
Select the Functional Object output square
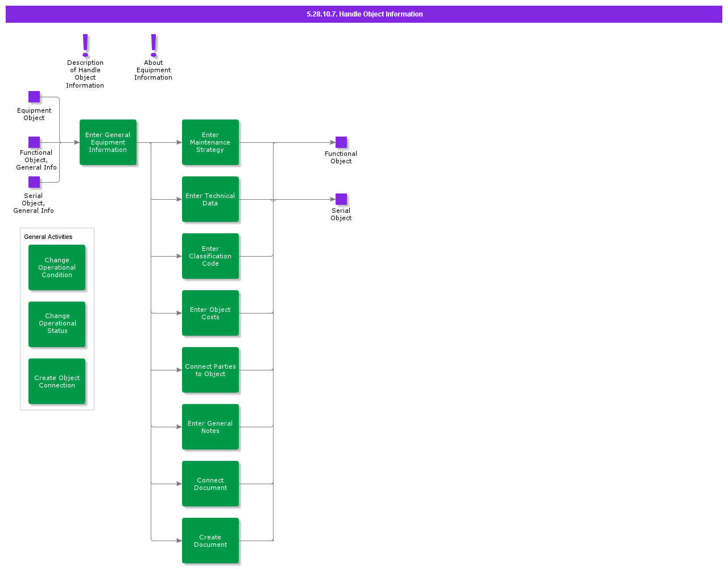point(341,142)
